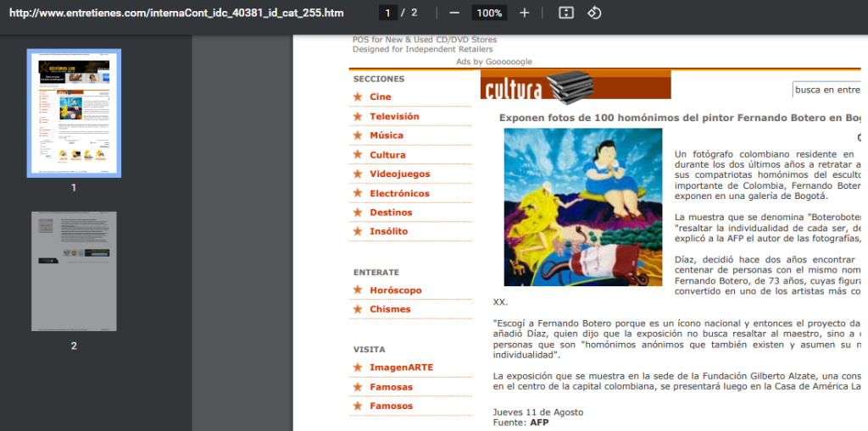The image size is (868, 431).
Task: Select the Insólito menu item
Action: pos(388,232)
